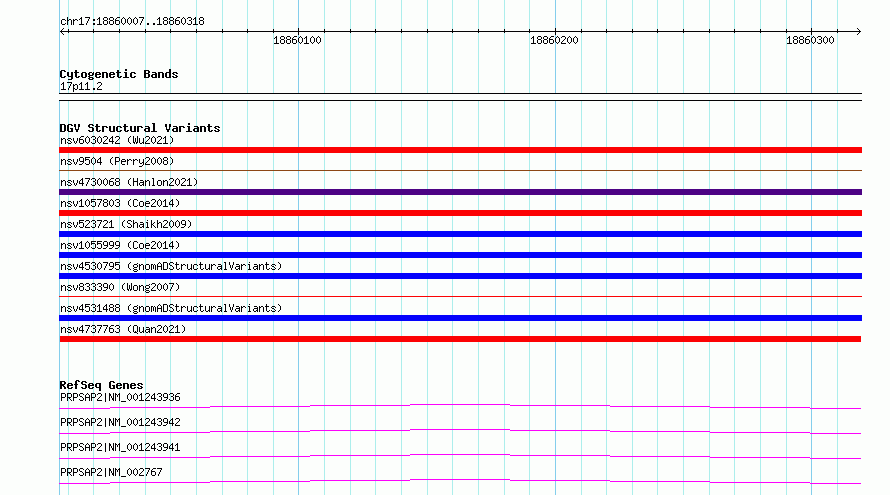Select the 17p11.2 cytogenetic band label
Viewport: 890px width, 495px height.
click(x=81, y=86)
